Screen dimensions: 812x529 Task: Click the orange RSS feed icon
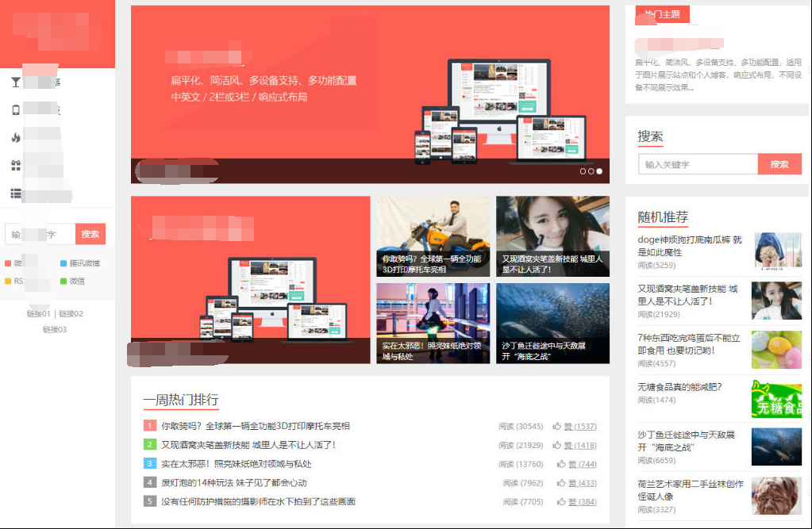click(x=7, y=281)
